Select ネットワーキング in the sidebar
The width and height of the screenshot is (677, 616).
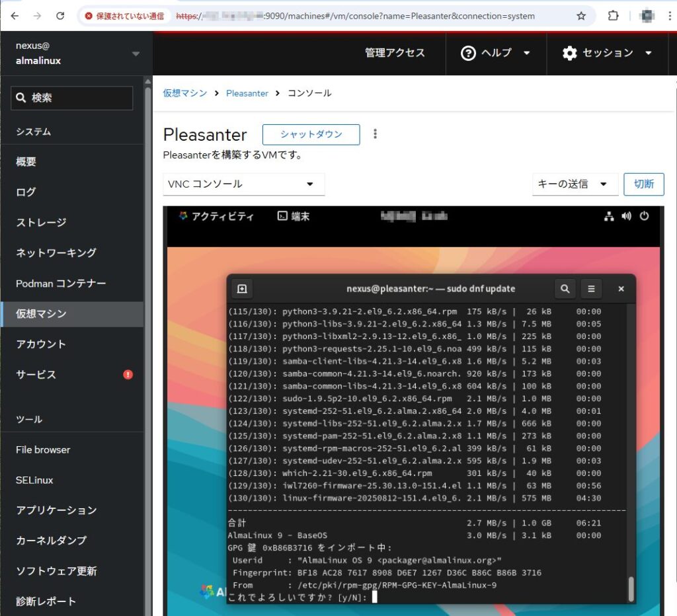56,252
